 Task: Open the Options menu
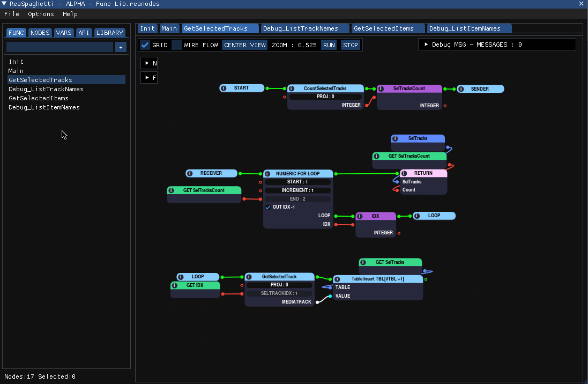(41, 14)
